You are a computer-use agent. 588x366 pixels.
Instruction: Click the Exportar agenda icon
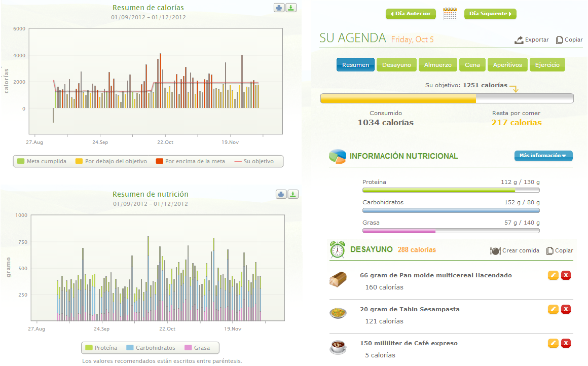click(x=519, y=40)
